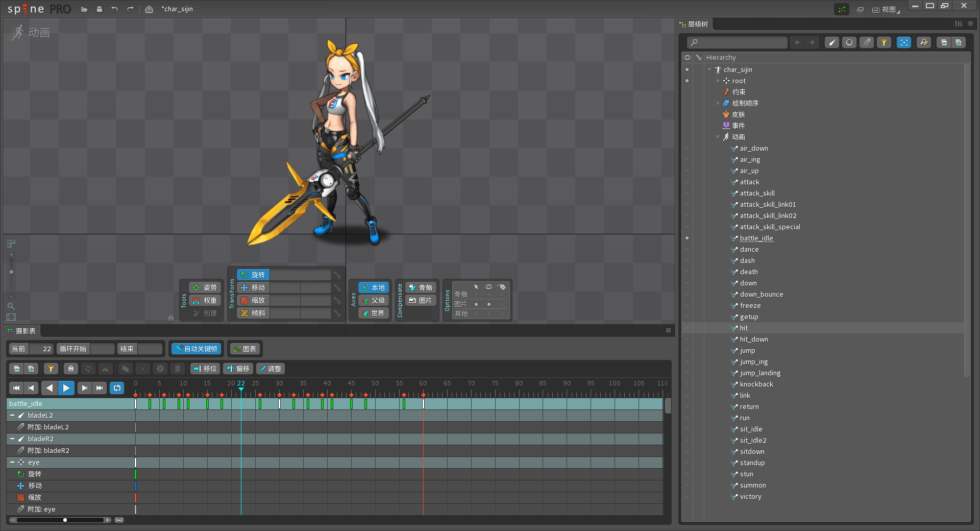Click the dopesheet lock icon
The image size is (980, 531).
pos(71,369)
